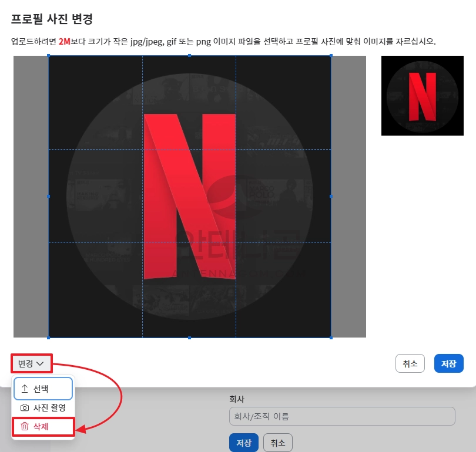
Task: Click the 프로필 사진 변경 heading
Action: [52, 19]
